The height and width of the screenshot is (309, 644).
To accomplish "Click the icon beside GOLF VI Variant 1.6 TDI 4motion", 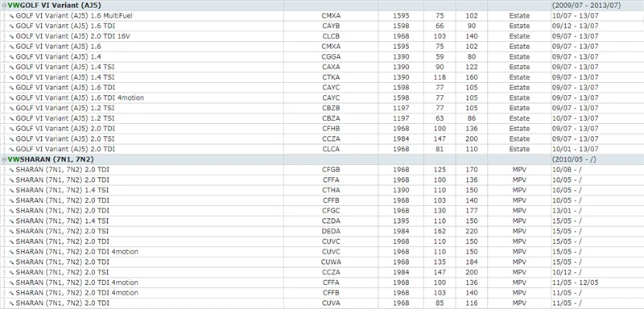I will tap(11, 97).
